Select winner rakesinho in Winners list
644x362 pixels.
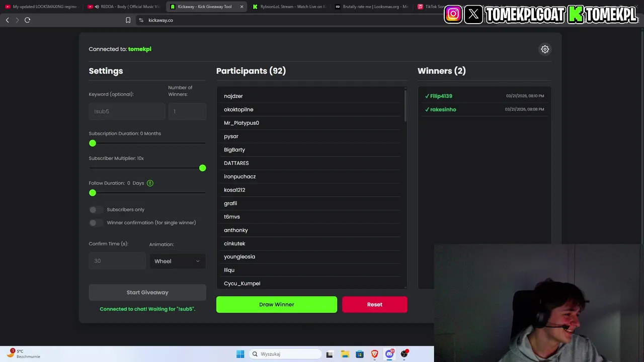pos(485,109)
